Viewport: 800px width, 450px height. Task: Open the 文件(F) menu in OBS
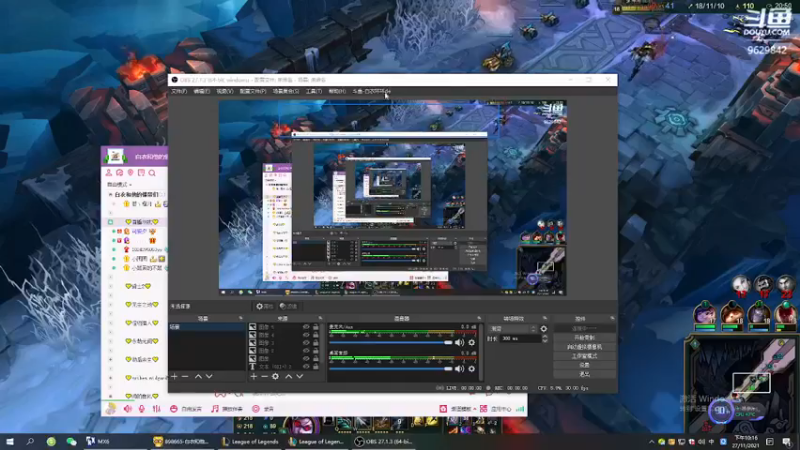pos(179,91)
